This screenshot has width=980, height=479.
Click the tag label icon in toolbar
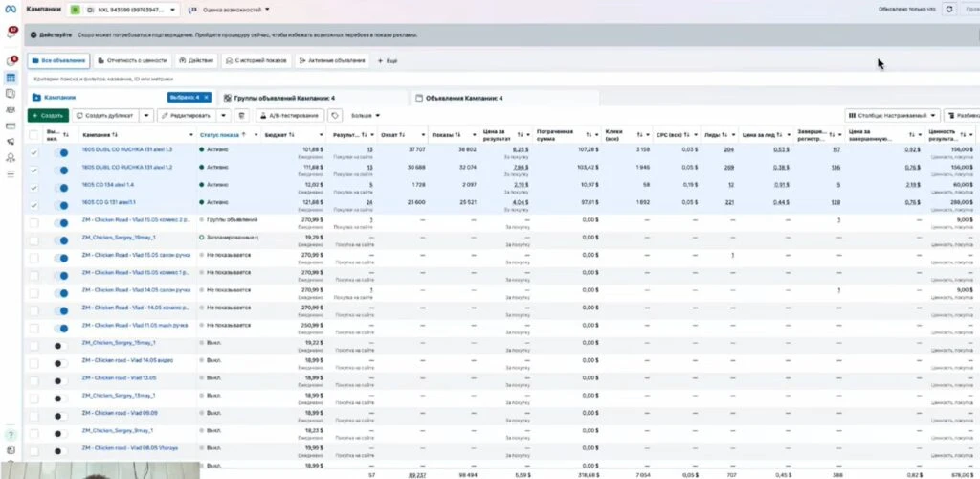coord(336,116)
